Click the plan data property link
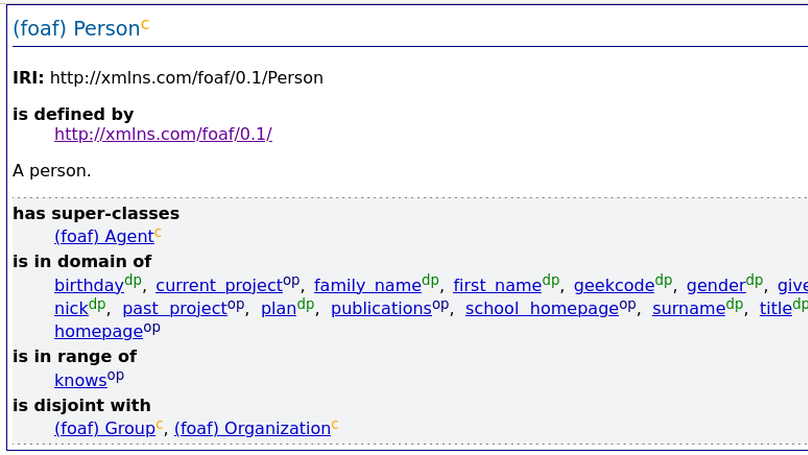 point(278,309)
